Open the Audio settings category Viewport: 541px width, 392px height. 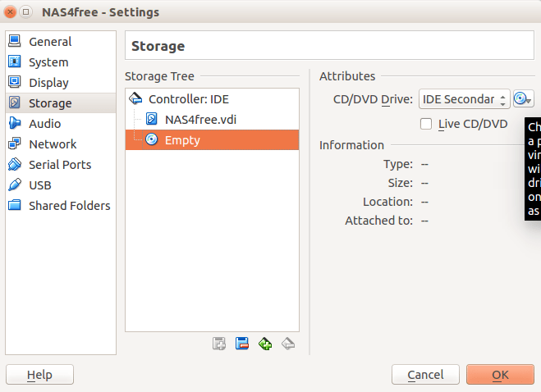point(61,124)
